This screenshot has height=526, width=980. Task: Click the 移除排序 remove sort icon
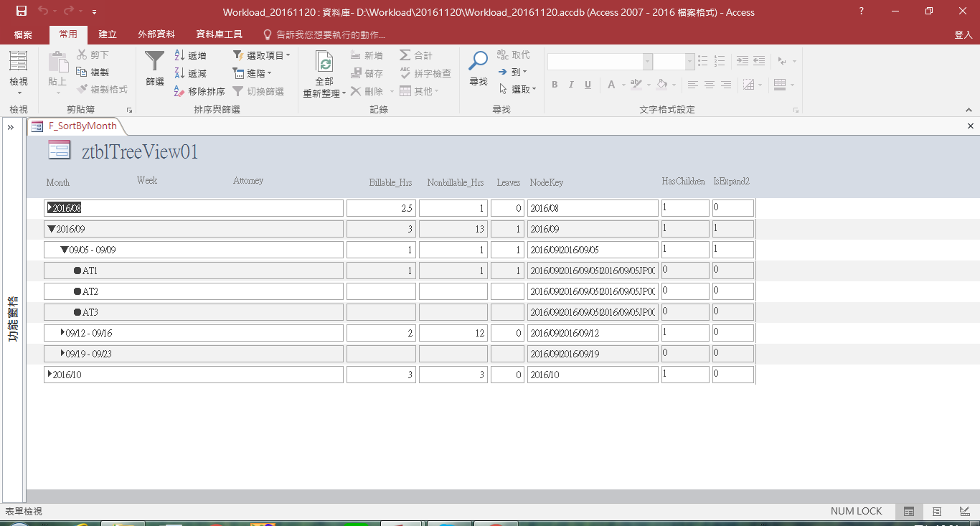(199, 90)
